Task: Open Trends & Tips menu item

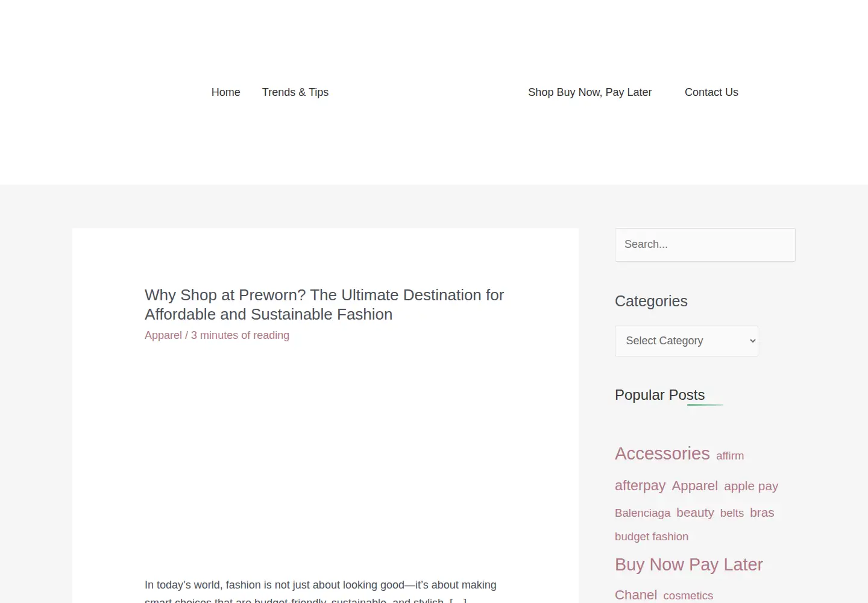Action: pos(295,92)
